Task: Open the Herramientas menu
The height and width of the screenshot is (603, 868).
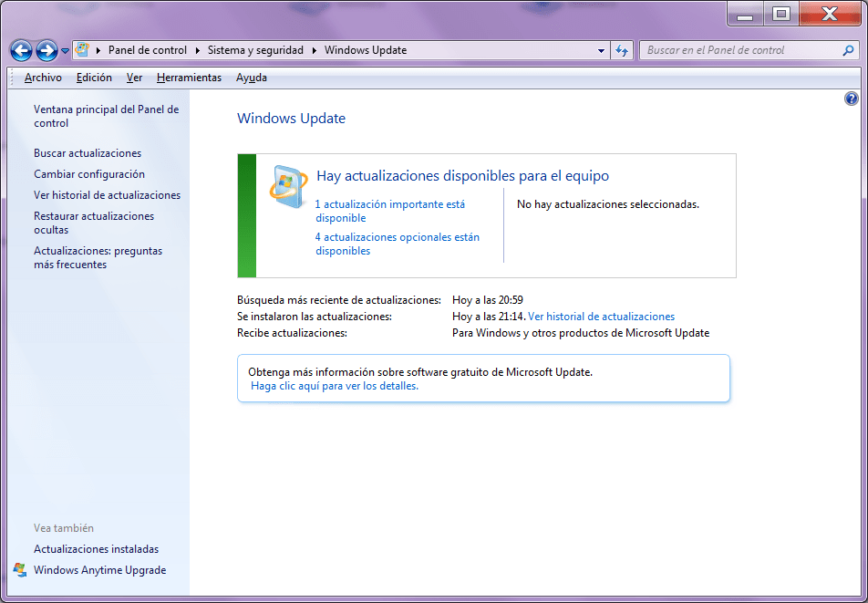Action: [x=190, y=78]
